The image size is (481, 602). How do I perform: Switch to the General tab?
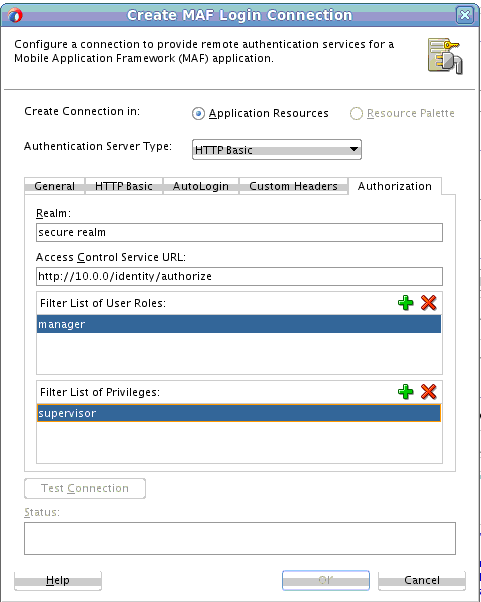pos(55,186)
